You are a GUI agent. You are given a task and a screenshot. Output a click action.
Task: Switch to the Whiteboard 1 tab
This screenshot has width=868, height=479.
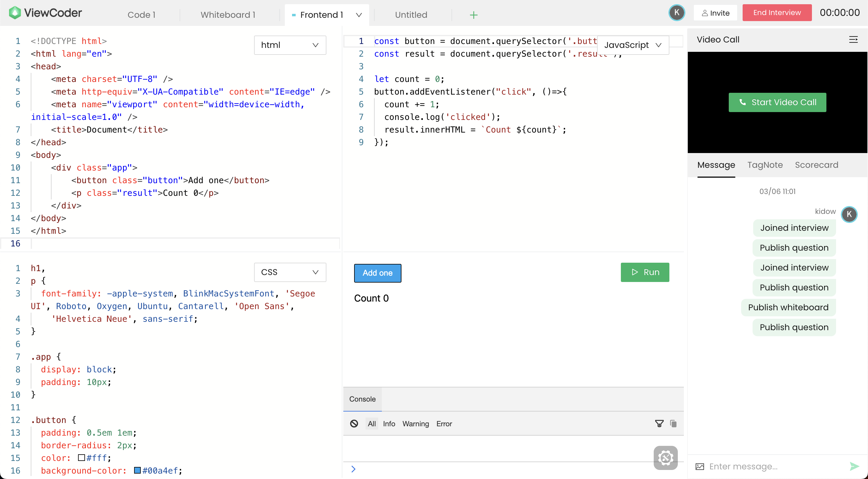[x=228, y=15]
